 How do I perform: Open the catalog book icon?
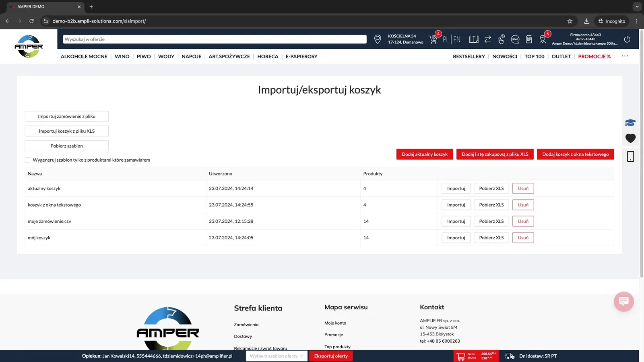pyautogui.click(x=474, y=39)
